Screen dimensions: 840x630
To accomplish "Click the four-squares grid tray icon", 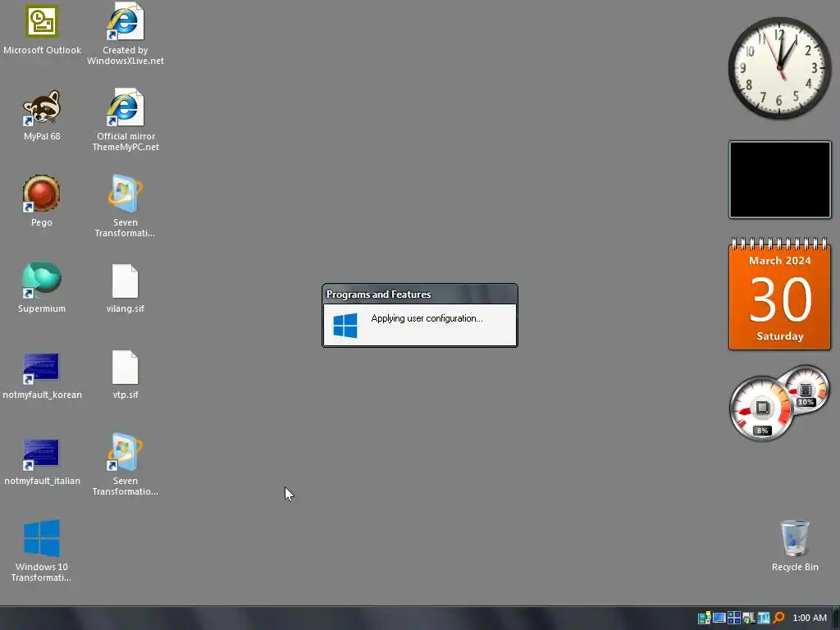I will [x=734, y=618].
